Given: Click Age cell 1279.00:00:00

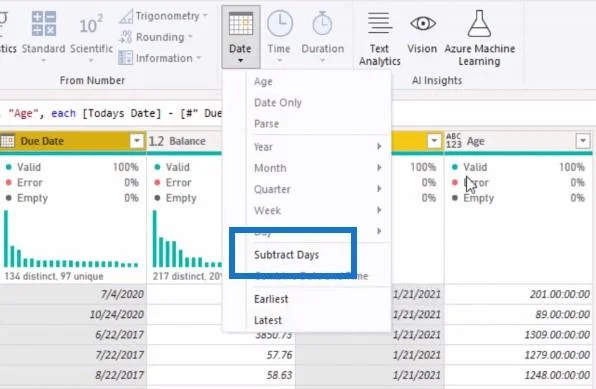Looking at the screenshot, I should (518, 355).
